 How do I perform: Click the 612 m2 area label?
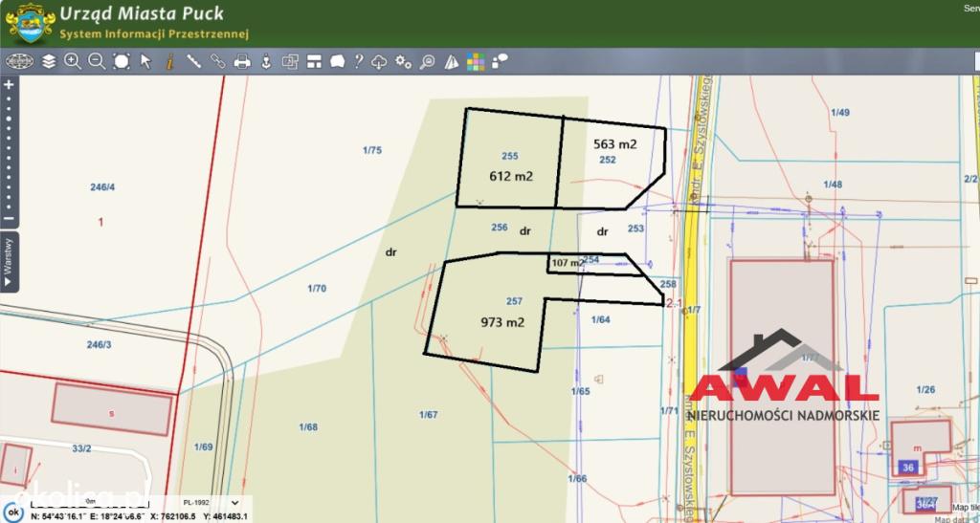point(511,177)
